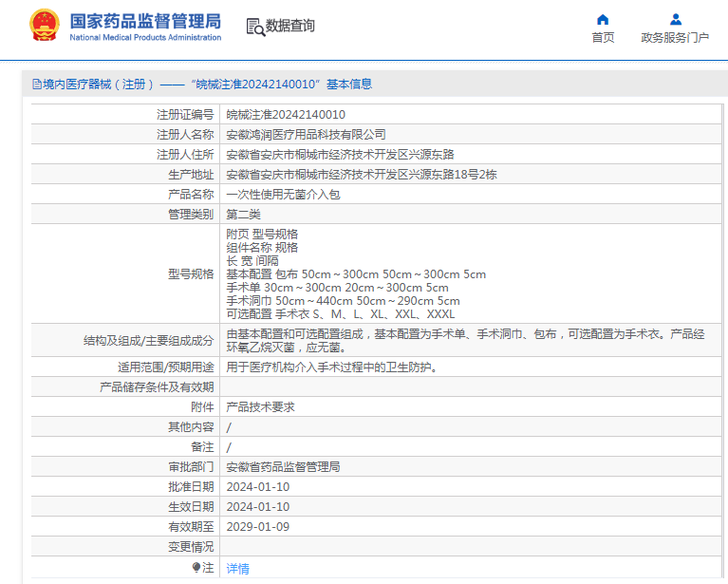Select production address ending 18号2栋
Viewport: 728px width, 584px height.
[362, 174]
